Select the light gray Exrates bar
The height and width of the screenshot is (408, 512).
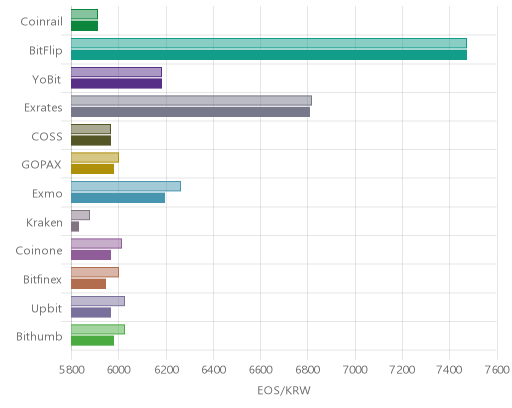coord(192,101)
